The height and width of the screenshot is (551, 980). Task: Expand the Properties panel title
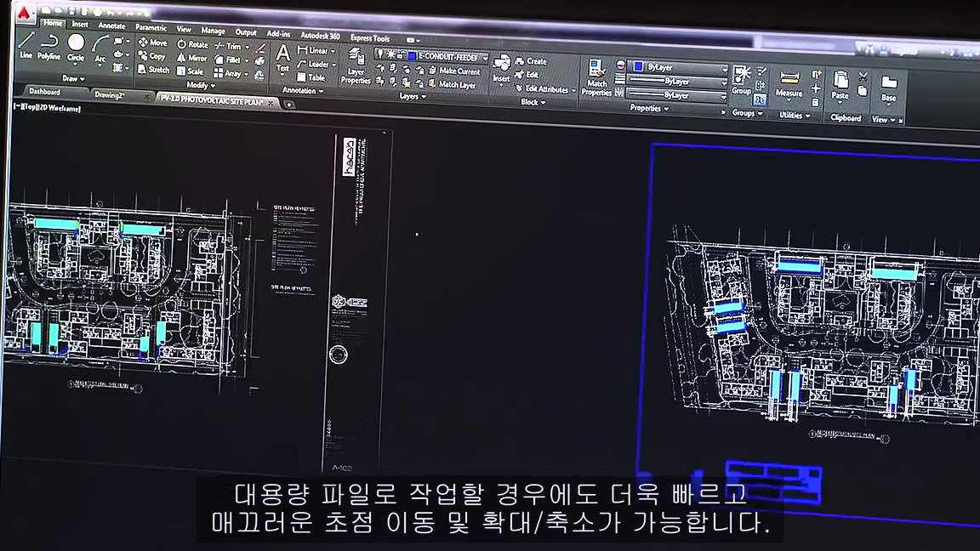649,108
